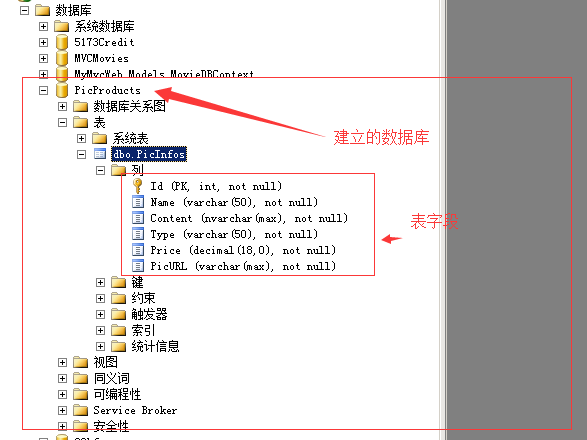The image size is (587, 440).
Task: Collapse the 列 columns folder
Action: 100,170
